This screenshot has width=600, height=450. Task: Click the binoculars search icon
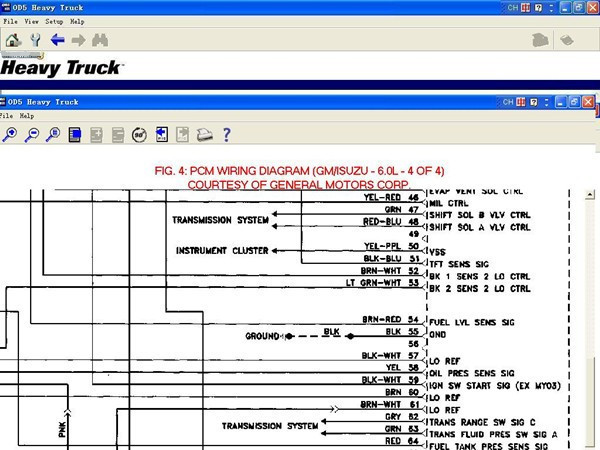coord(100,41)
